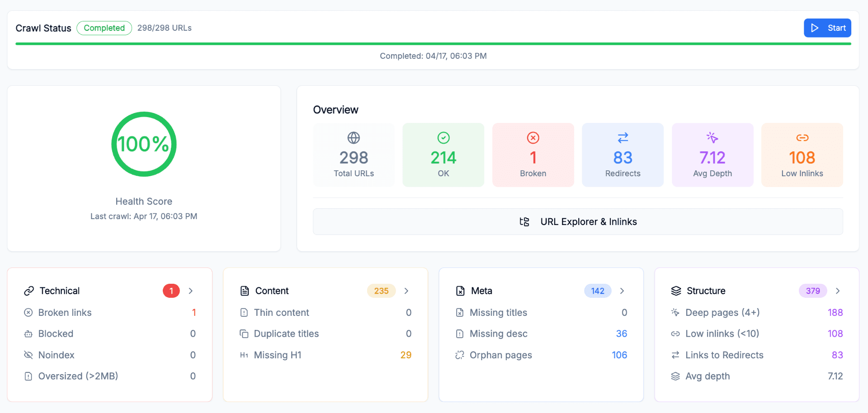The width and height of the screenshot is (868, 413).
Task: Click the Technical link icon
Action: [29, 291]
